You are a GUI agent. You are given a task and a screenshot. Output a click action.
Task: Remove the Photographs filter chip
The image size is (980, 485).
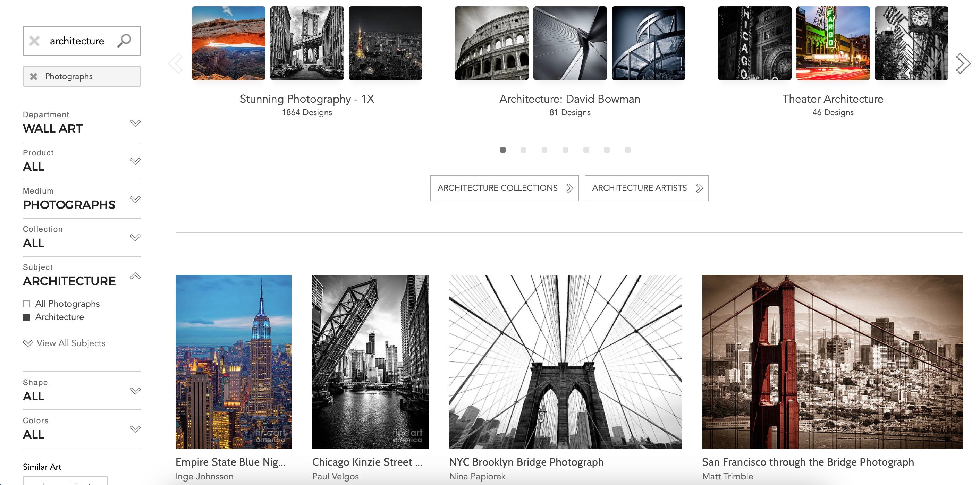(34, 76)
